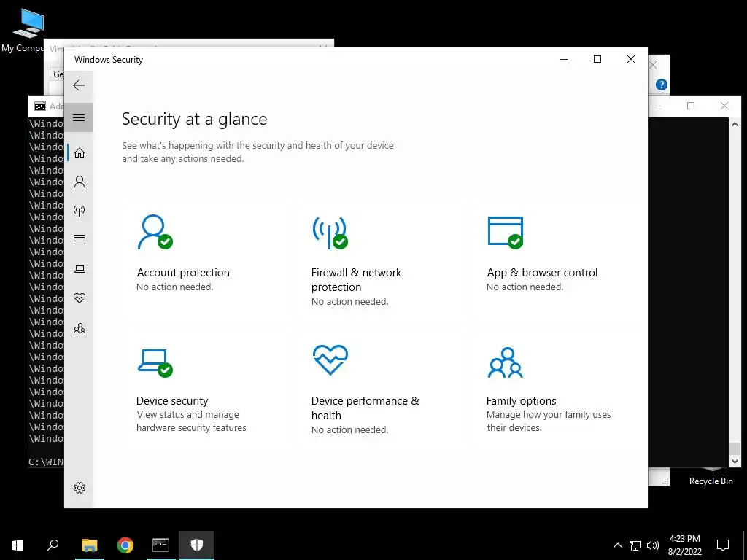This screenshot has width=747, height=560.
Task: Open the Device security heading
Action: coord(172,400)
